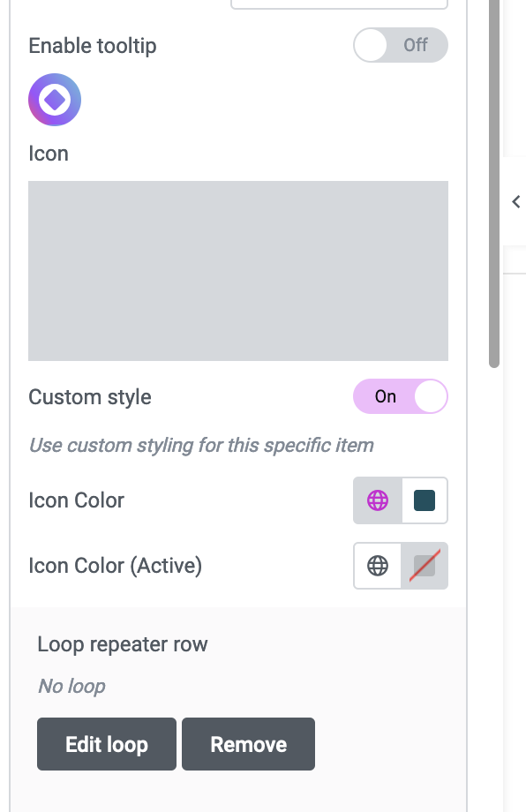The height and width of the screenshot is (812, 526).
Task: Focus the partially visible top input field
Action: (339, 4)
